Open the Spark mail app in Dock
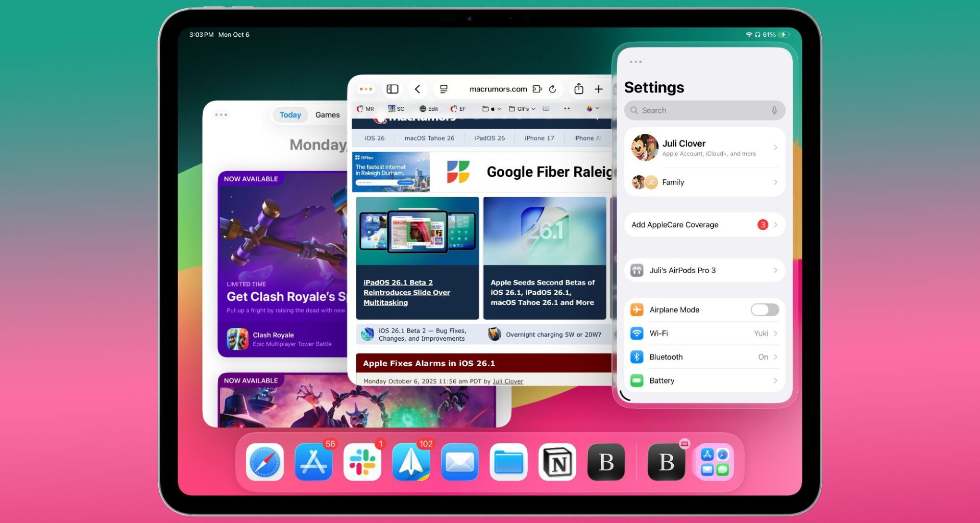Screen dimensions: 980x523 pyautogui.click(x=411, y=462)
